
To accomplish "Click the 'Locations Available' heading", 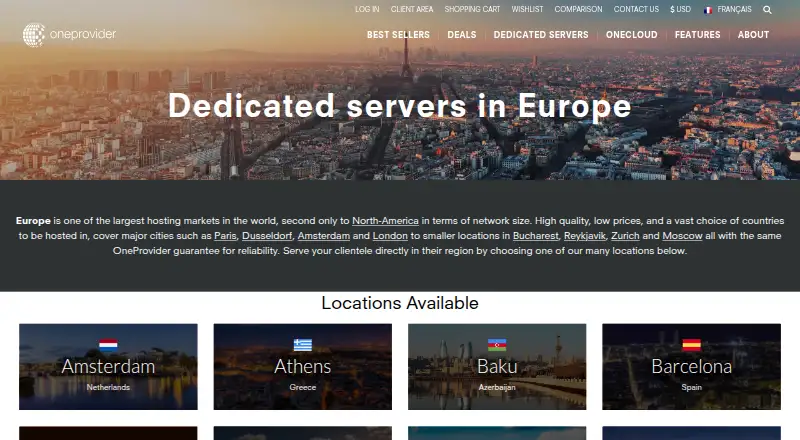I will [x=399, y=303].
